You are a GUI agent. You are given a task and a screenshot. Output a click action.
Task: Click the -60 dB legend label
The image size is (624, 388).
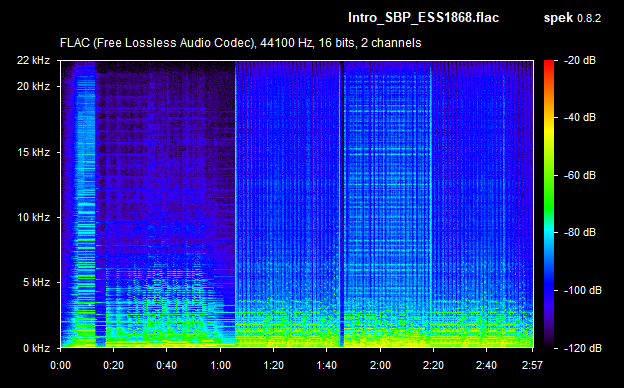coord(579,175)
